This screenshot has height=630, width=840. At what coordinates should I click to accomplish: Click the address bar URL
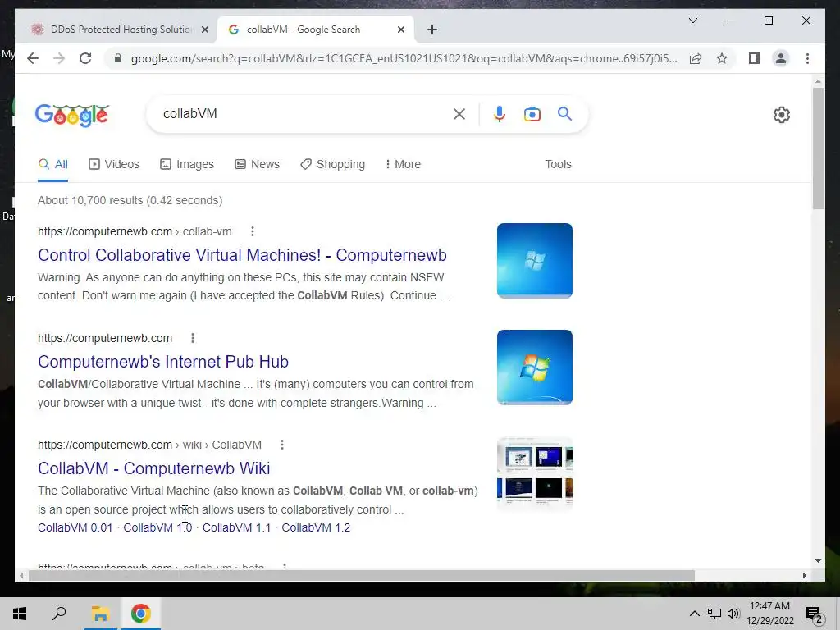pos(404,58)
